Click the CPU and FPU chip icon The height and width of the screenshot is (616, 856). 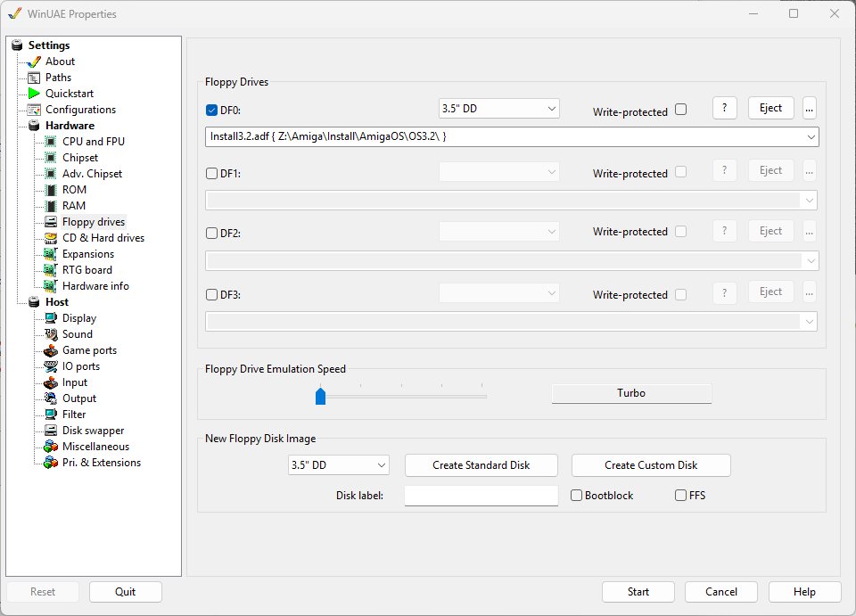coord(51,142)
